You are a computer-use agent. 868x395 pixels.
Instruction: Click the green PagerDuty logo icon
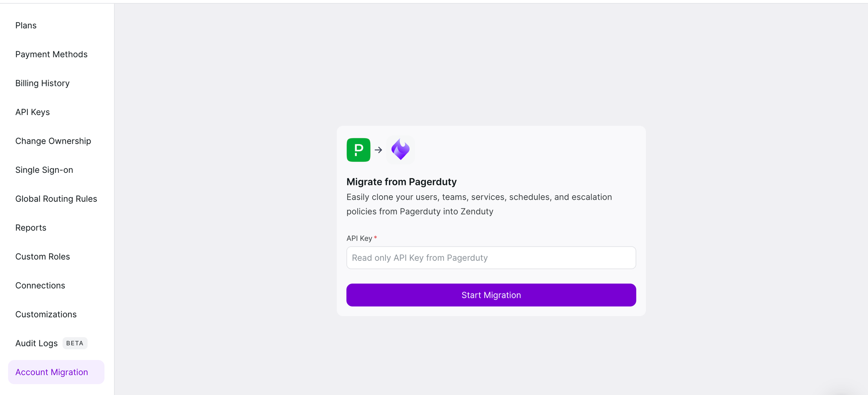358,150
